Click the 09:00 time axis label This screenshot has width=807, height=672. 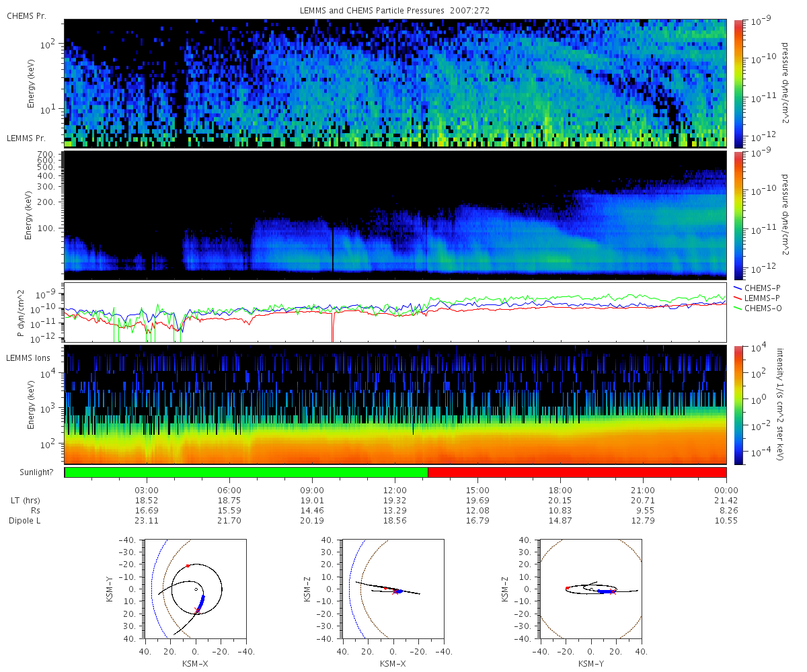pyautogui.click(x=312, y=491)
